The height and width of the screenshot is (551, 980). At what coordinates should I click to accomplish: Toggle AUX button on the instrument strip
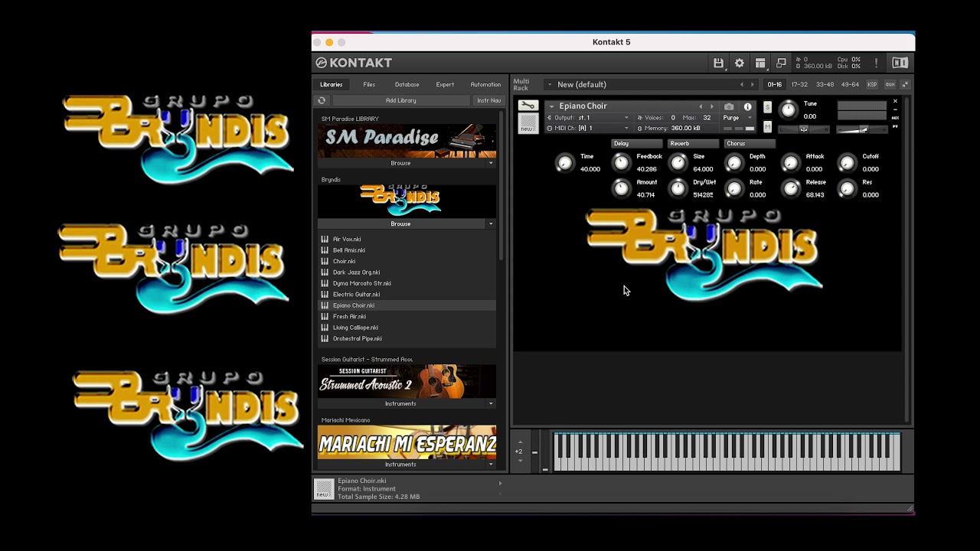pyautogui.click(x=895, y=118)
